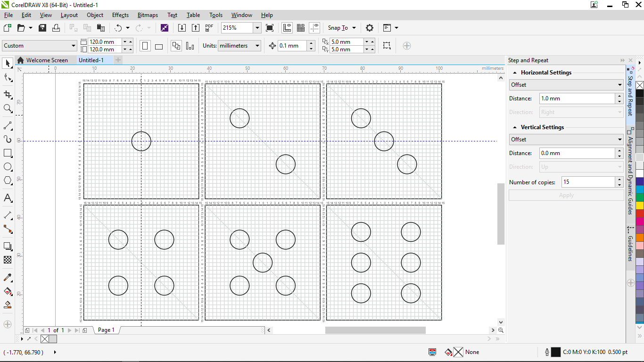The height and width of the screenshot is (362, 644).
Task: Click the Undo arrow icon
Action: pos(118,28)
